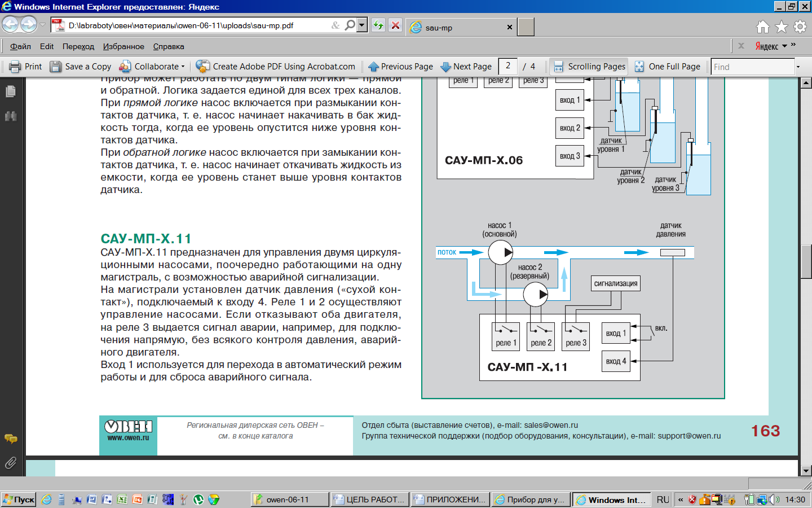Go to Next Page

click(466, 67)
